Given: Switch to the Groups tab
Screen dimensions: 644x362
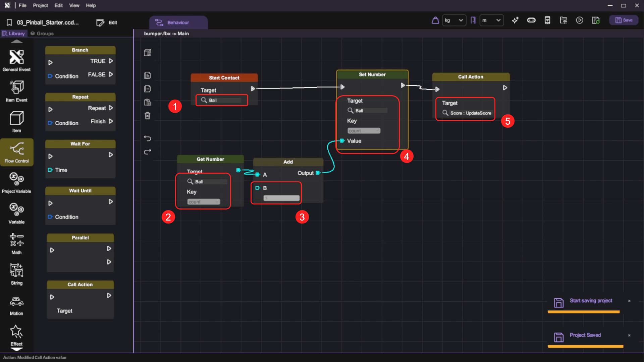Looking at the screenshot, I should (x=42, y=34).
